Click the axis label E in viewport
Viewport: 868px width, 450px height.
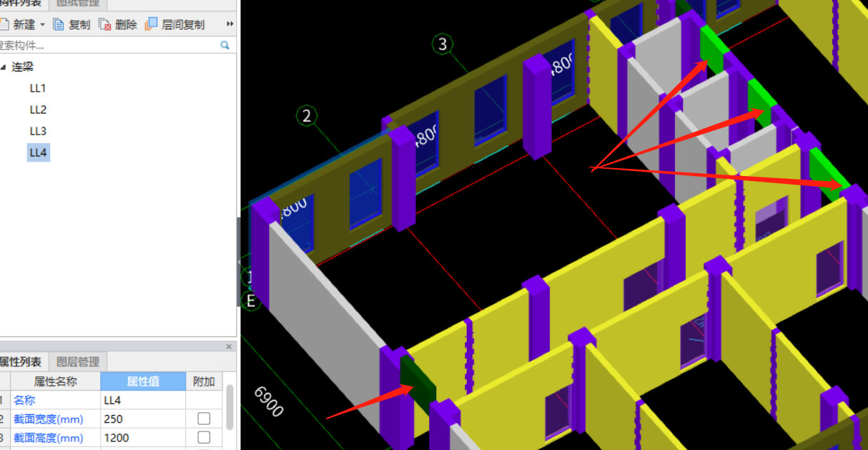coord(250,301)
